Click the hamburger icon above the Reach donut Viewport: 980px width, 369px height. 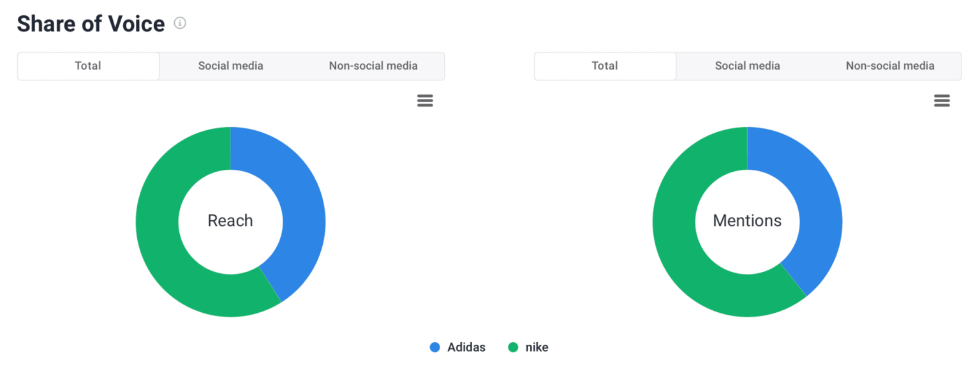(x=425, y=100)
